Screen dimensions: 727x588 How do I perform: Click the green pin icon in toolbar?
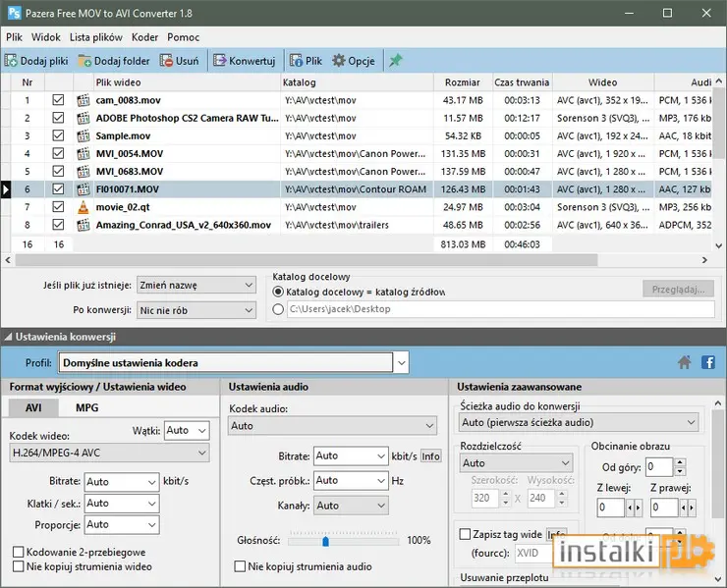(396, 61)
